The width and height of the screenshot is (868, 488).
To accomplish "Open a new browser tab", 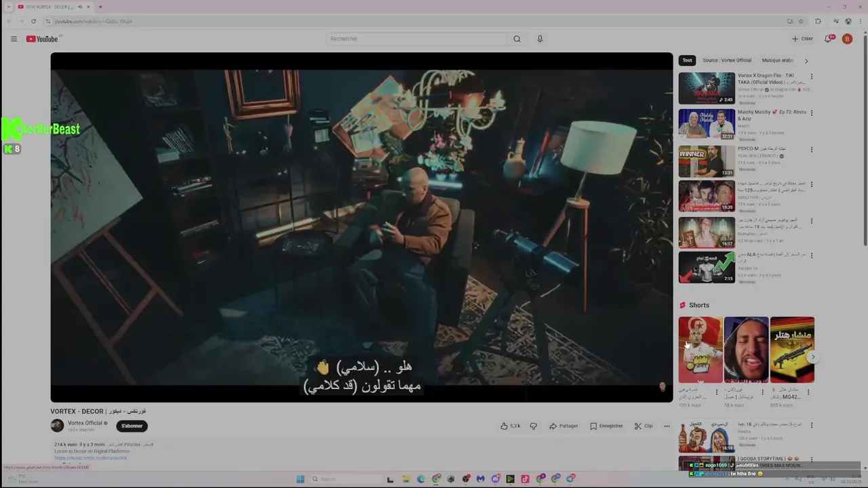I will 100,7.
